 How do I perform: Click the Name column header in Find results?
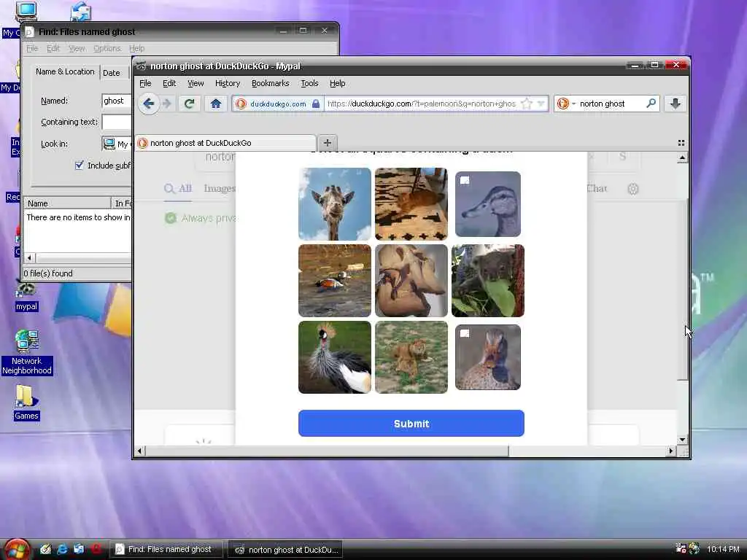pos(67,203)
